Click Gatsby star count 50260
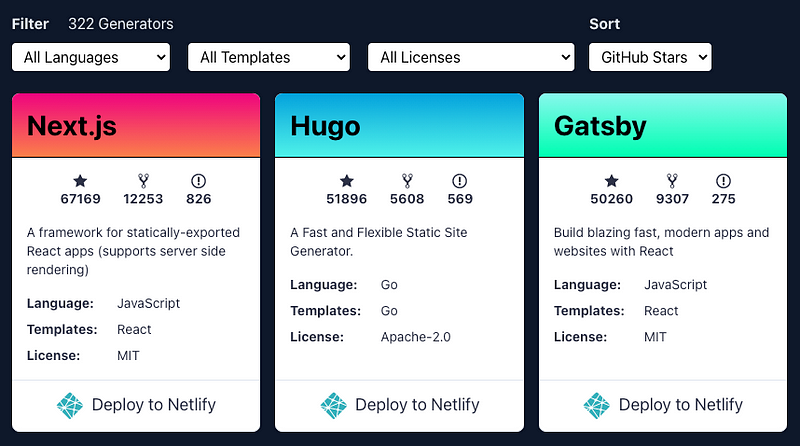The width and height of the screenshot is (800, 446). (x=612, y=199)
